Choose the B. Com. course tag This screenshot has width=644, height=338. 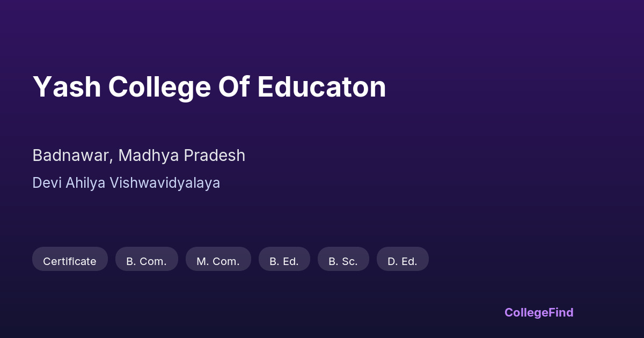pos(147,261)
